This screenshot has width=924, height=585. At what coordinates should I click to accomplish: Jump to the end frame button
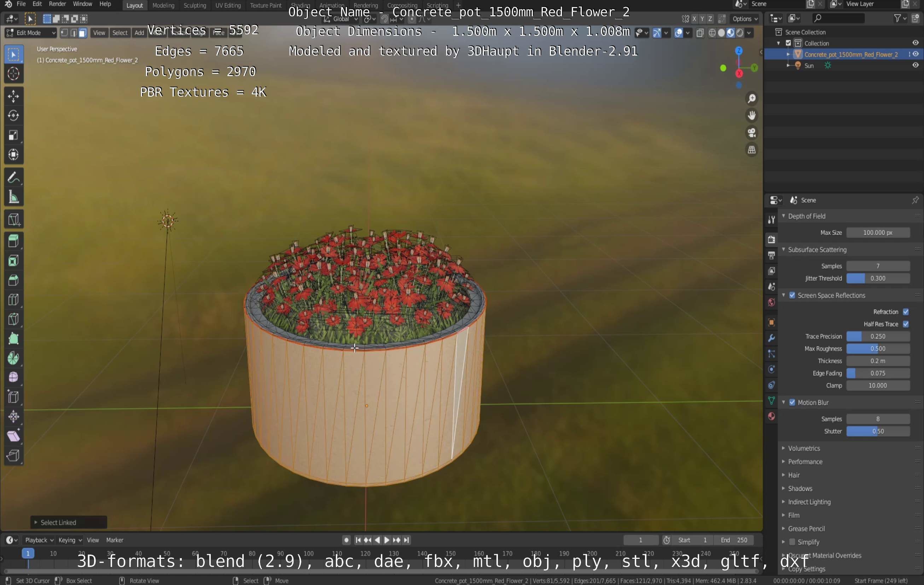pyautogui.click(x=406, y=540)
